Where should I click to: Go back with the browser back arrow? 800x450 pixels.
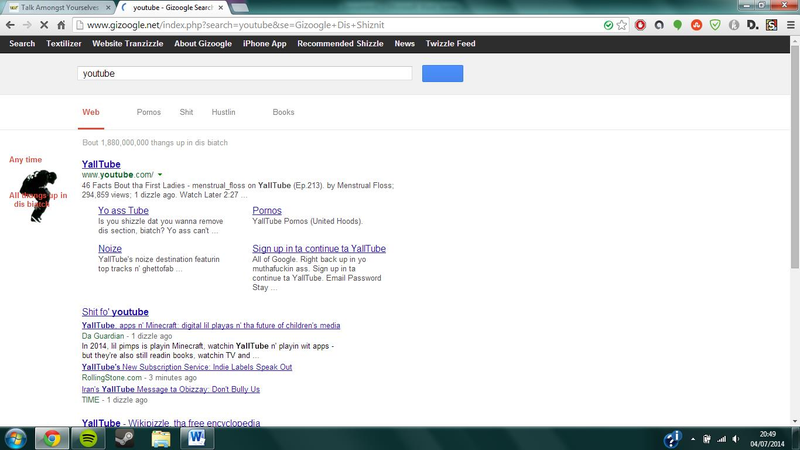pyautogui.click(x=10, y=25)
